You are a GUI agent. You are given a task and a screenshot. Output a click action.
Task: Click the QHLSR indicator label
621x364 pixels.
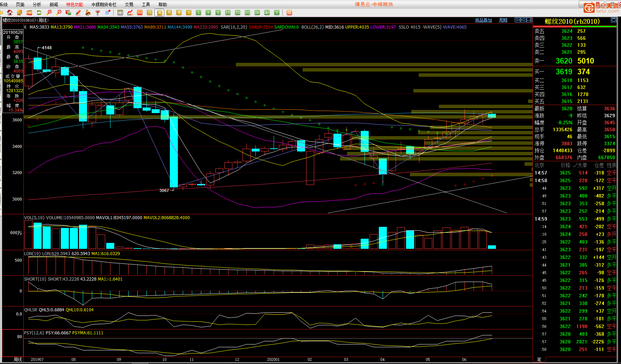(31, 310)
